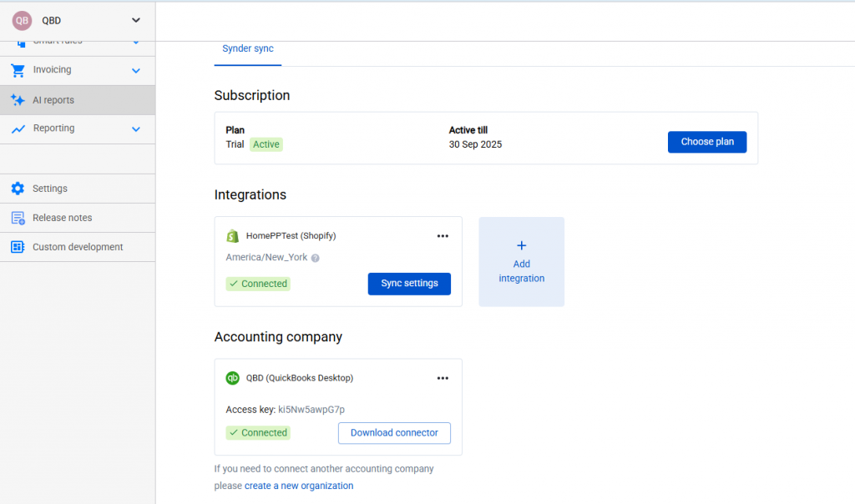This screenshot has height=504, width=855.
Task: Click the Shopify logo icon
Action: click(x=233, y=236)
